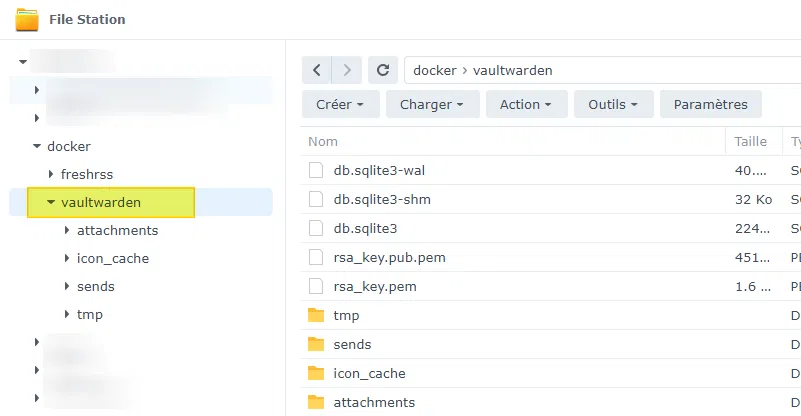This screenshot has height=416, width=801.
Task: Click the db.sqlite3-shm file icon
Action: click(x=316, y=199)
